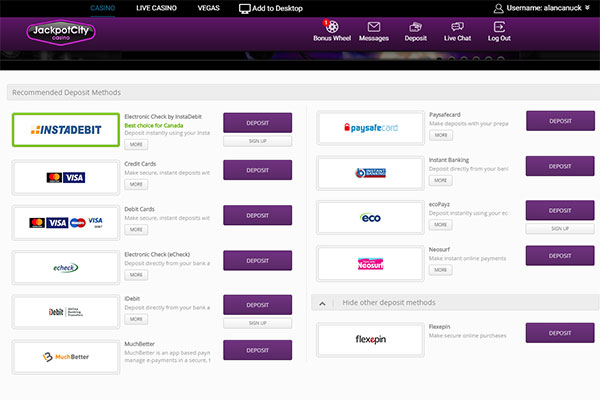Select the Instant Banking logo tile

[x=370, y=173]
